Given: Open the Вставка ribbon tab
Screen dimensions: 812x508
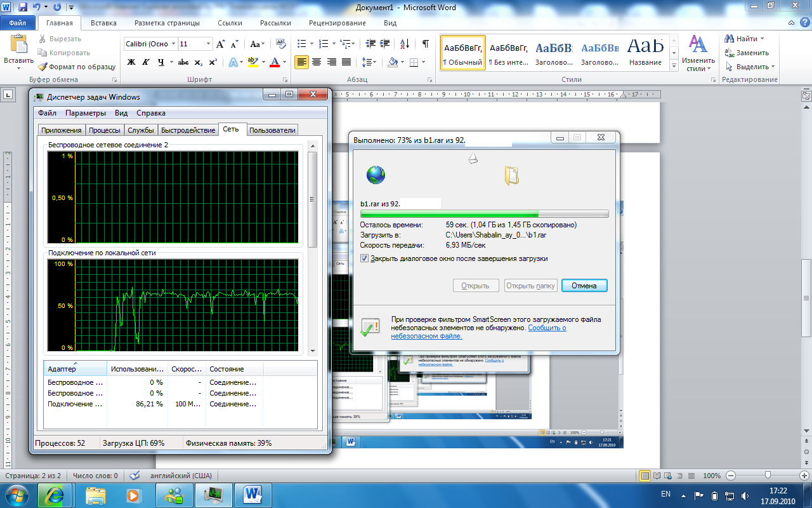Looking at the screenshot, I should pos(103,23).
